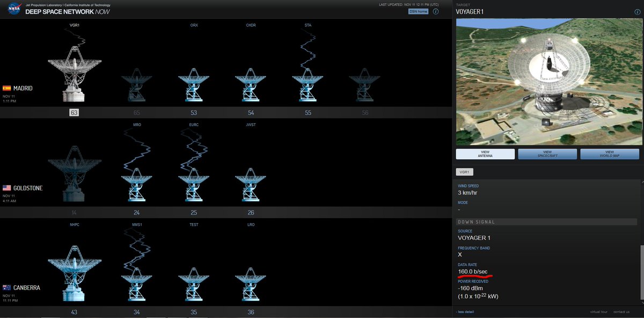Screen dimensions: 644x318
Task: Click the MADRID station name
Action: point(23,88)
